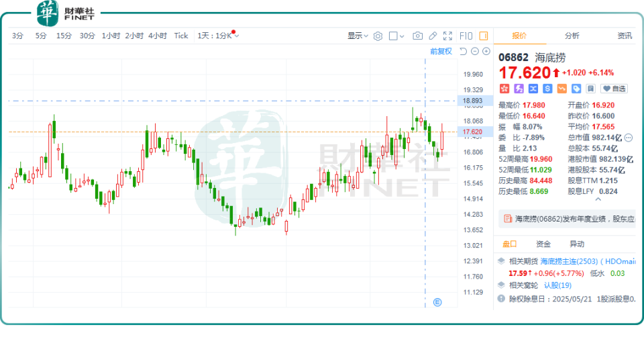Open the 认股(19) warrants link
The height and width of the screenshot is (337, 644).
(x=557, y=285)
